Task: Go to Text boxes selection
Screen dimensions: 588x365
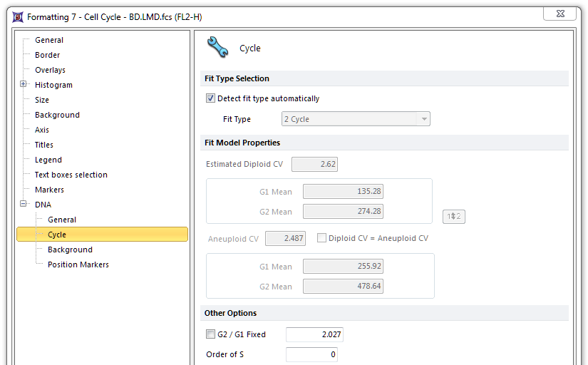Action: (71, 175)
